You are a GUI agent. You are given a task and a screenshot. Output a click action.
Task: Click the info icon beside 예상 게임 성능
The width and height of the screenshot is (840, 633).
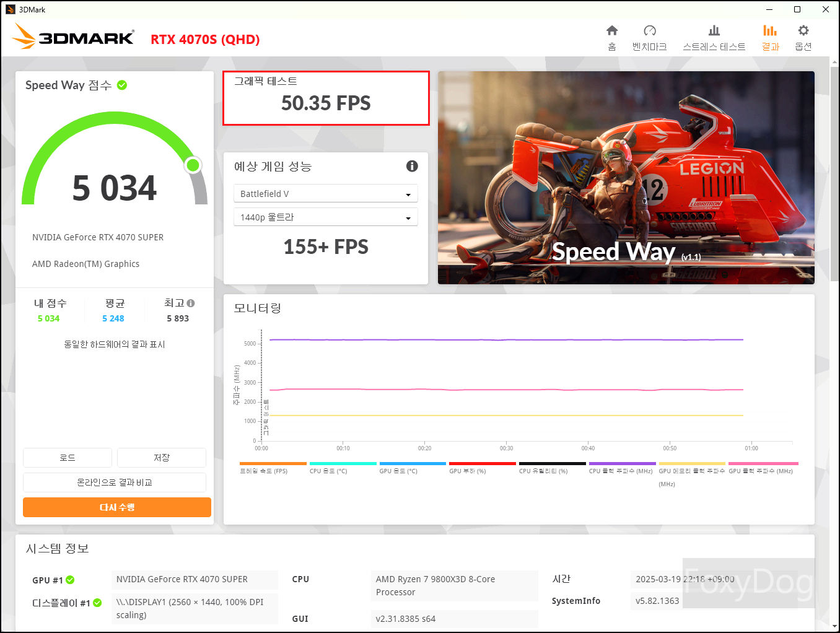(x=412, y=166)
